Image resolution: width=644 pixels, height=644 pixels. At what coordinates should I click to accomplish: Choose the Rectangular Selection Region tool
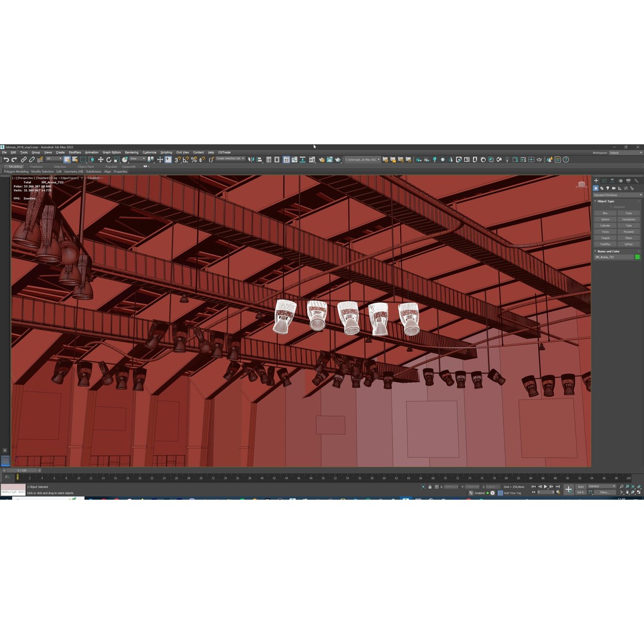tap(83, 160)
